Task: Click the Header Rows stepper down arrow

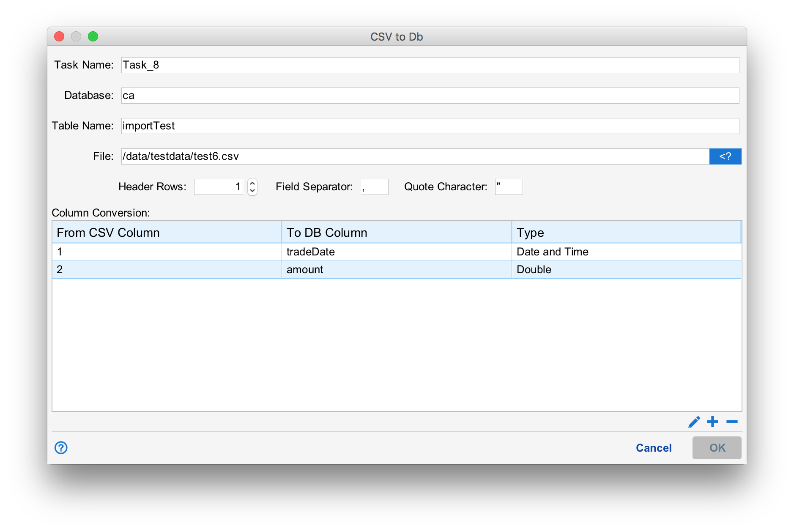Action: (252, 190)
